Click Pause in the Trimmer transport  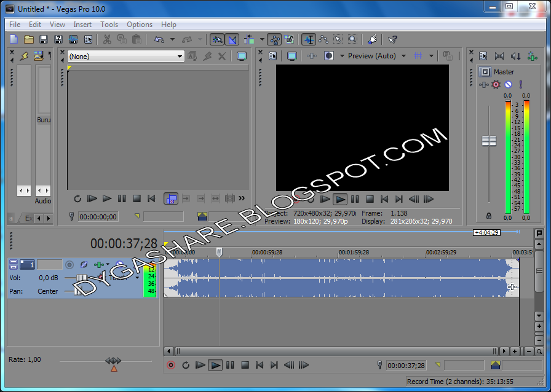click(x=122, y=198)
